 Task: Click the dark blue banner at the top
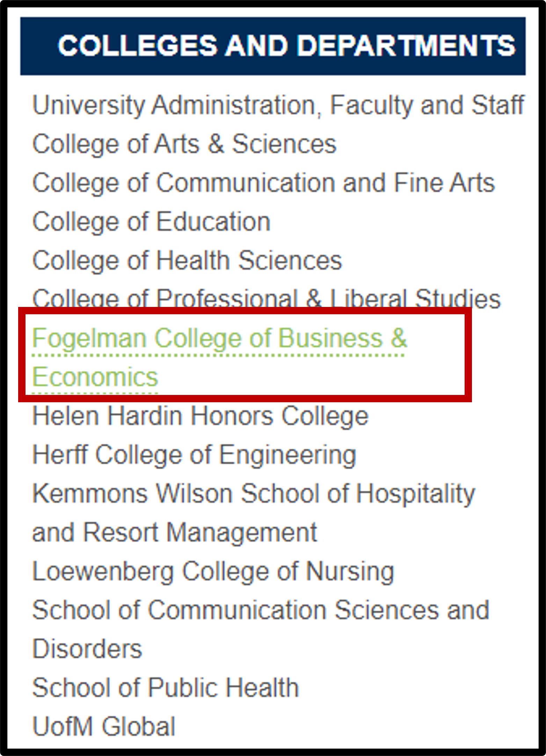272,45
